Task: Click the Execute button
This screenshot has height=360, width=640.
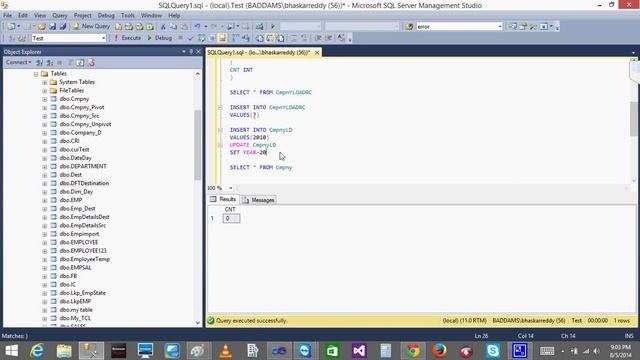Action: (127, 38)
